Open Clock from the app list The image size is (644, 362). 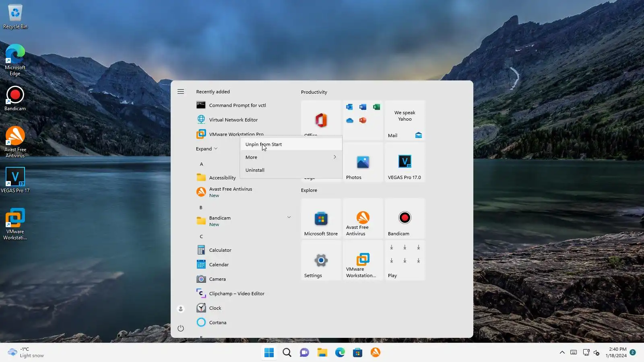coord(243,308)
